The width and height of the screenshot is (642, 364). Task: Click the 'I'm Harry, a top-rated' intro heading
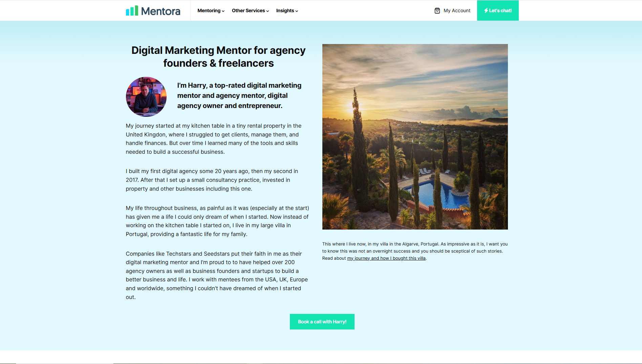click(239, 95)
